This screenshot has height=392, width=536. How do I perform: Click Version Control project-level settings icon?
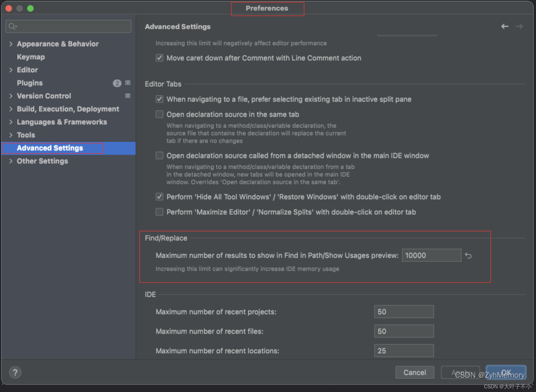point(128,96)
